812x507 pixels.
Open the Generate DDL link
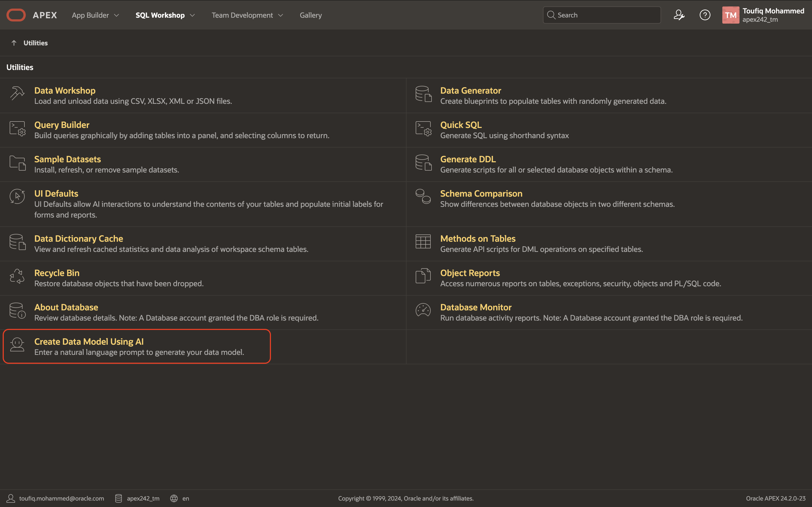468,159
